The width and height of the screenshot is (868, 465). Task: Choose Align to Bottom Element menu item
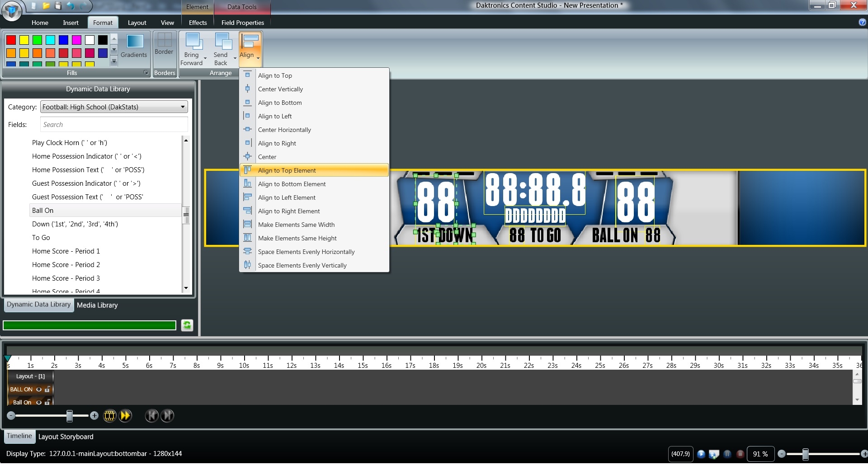tap(292, 184)
